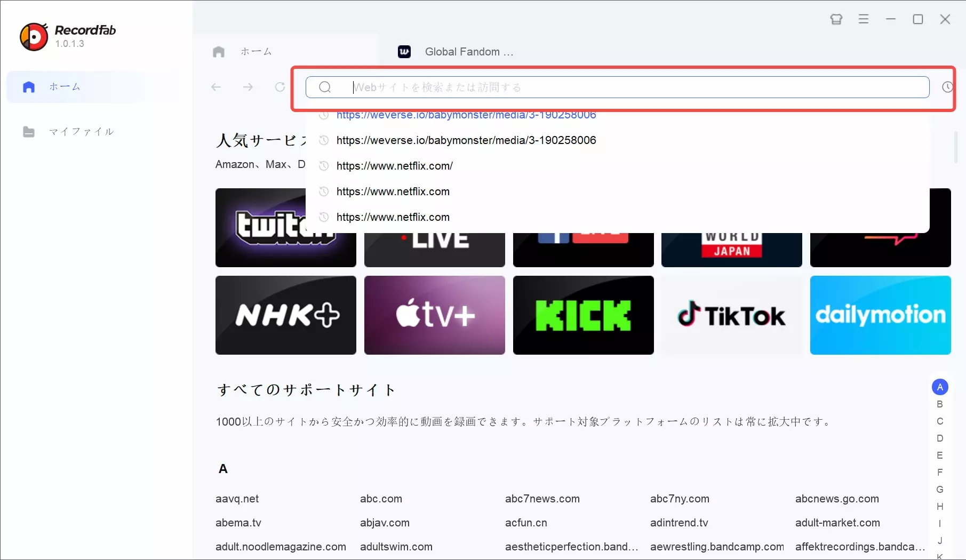Image resolution: width=966 pixels, height=560 pixels.
Task: Reload the page with refresh icon
Action: point(280,87)
